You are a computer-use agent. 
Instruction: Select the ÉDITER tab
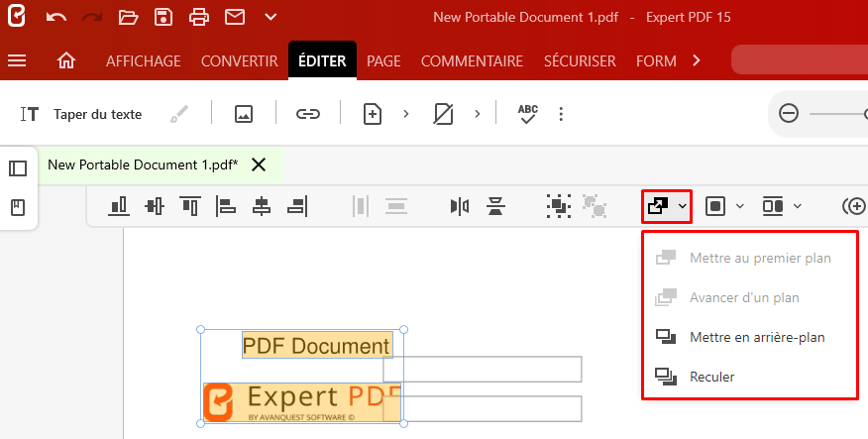coord(322,60)
